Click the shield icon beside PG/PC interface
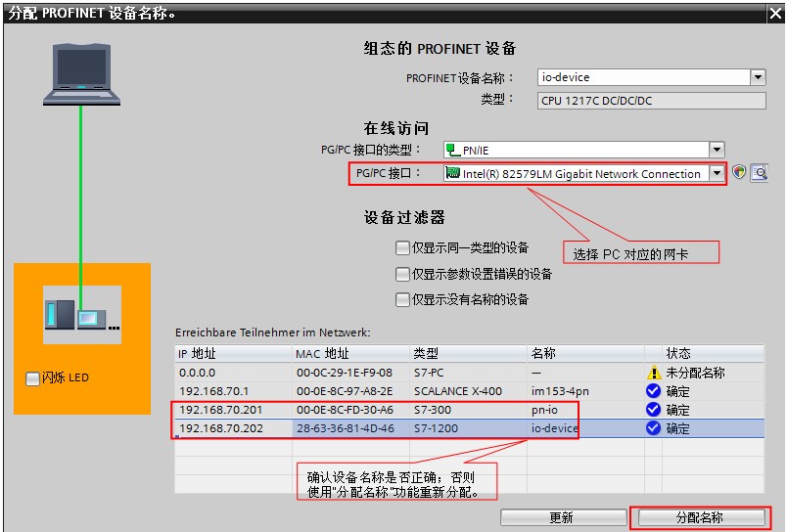This screenshot has height=532, width=787. point(738,172)
